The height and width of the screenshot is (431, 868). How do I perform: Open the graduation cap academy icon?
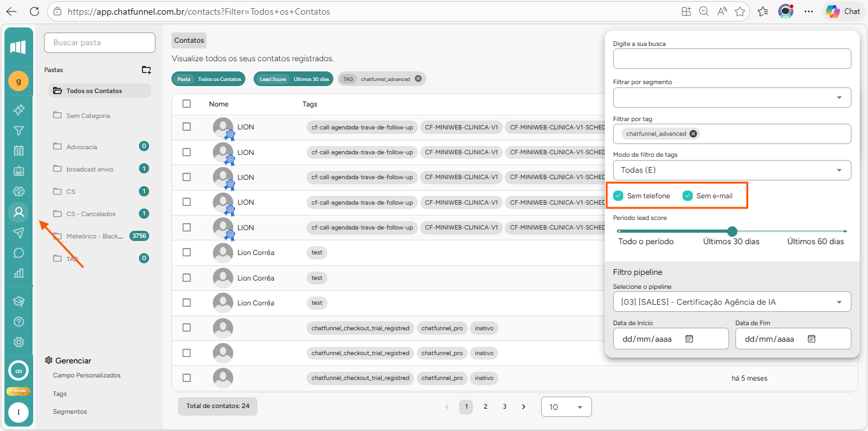pos(18,301)
